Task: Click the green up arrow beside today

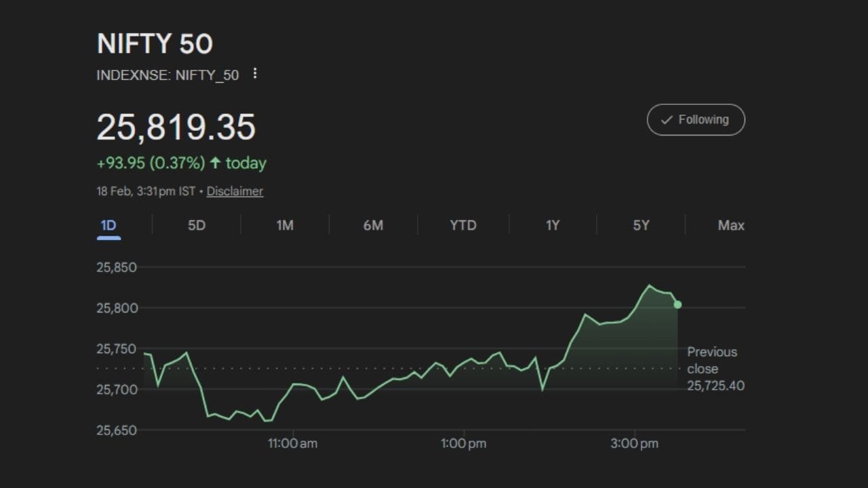Action: pos(216,163)
